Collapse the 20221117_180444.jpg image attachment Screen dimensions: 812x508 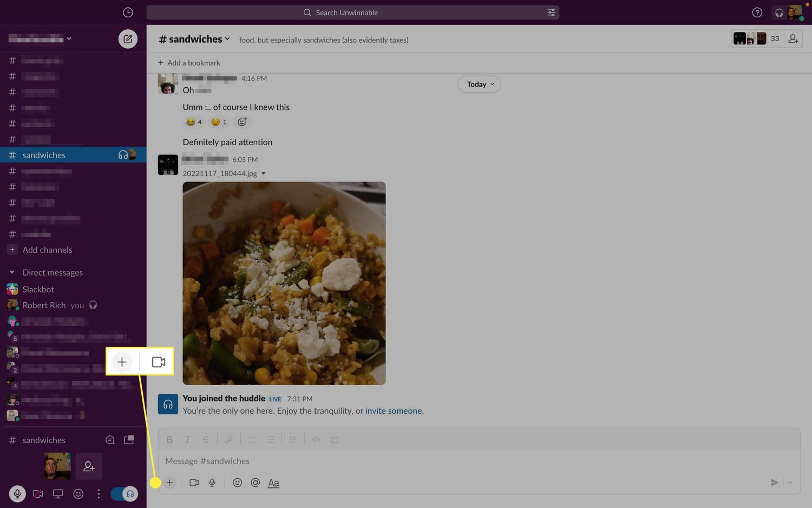click(x=264, y=173)
